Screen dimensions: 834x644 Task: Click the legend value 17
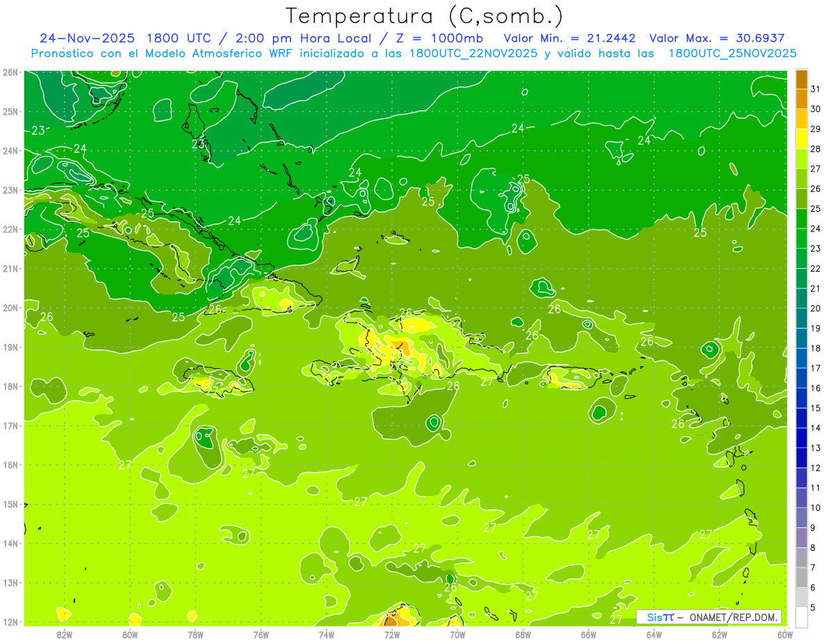click(x=815, y=368)
